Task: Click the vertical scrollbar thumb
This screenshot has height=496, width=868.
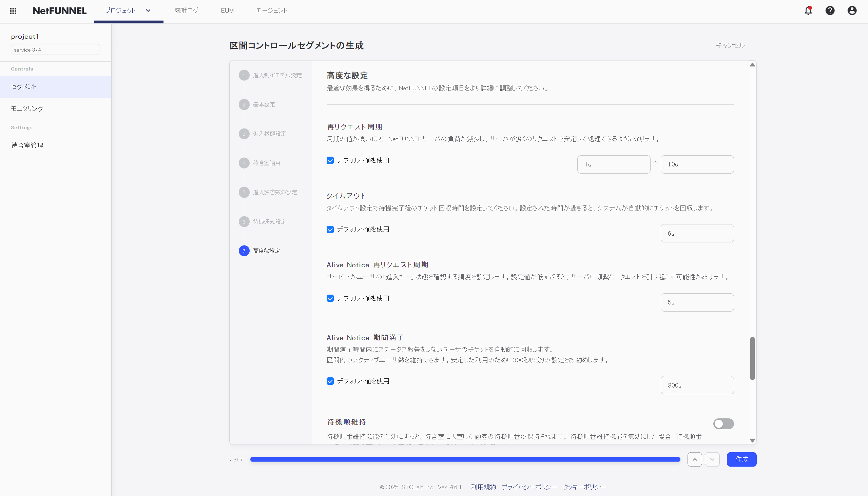Action: click(752, 358)
